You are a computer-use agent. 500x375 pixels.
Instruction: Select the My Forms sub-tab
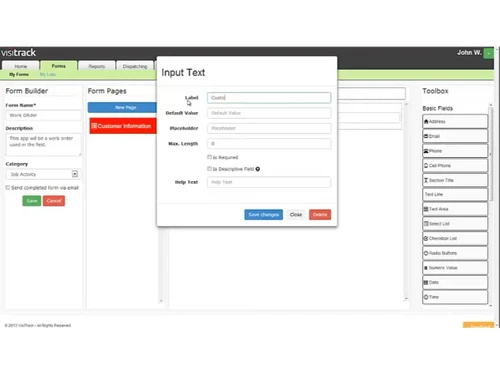19,74
